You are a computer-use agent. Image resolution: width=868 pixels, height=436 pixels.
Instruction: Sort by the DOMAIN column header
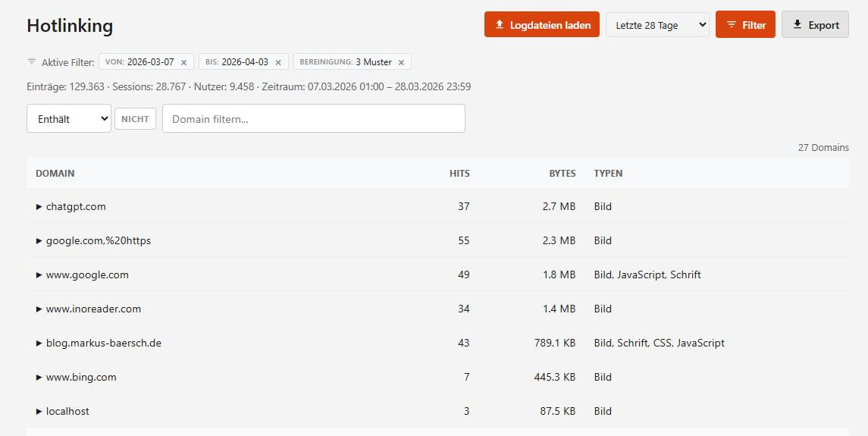point(55,174)
